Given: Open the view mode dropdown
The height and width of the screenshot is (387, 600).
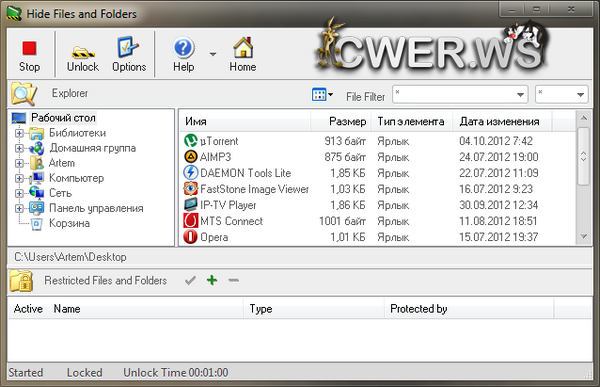Looking at the screenshot, I should 322,94.
